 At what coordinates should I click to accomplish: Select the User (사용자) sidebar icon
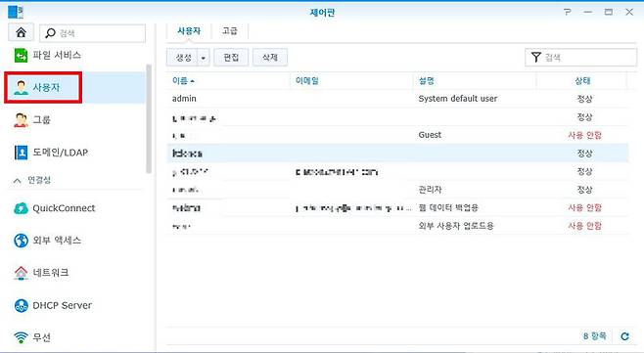(21, 87)
